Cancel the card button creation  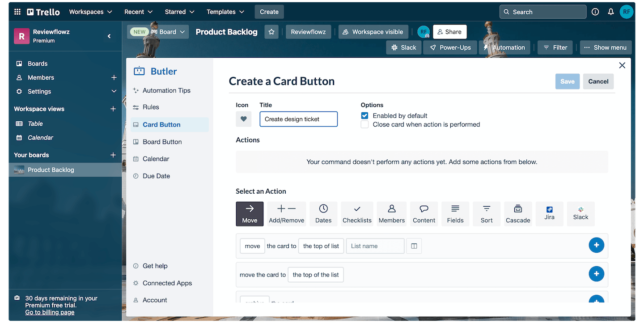[x=598, y=81]
